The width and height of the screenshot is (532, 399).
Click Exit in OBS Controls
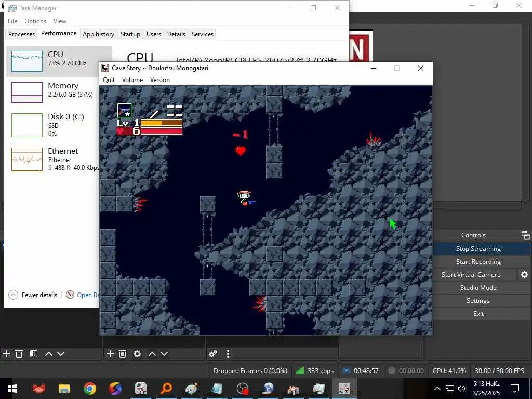(x=478, y=313)
